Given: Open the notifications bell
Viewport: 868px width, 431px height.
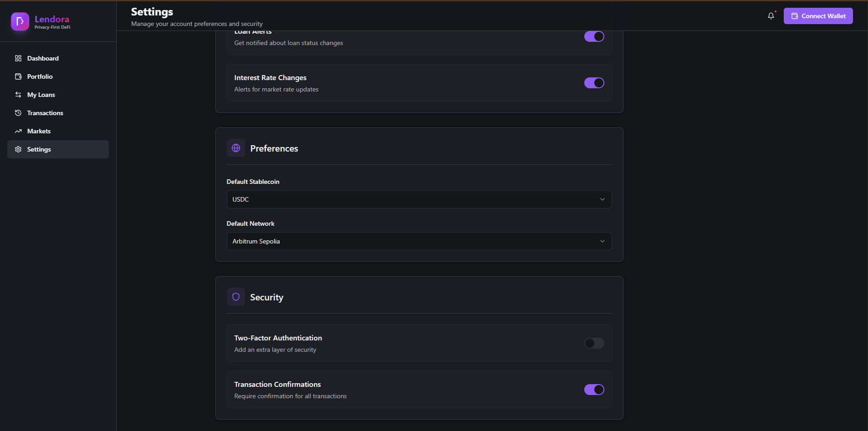Looking at the screenshot, I should tap(771, 16).
